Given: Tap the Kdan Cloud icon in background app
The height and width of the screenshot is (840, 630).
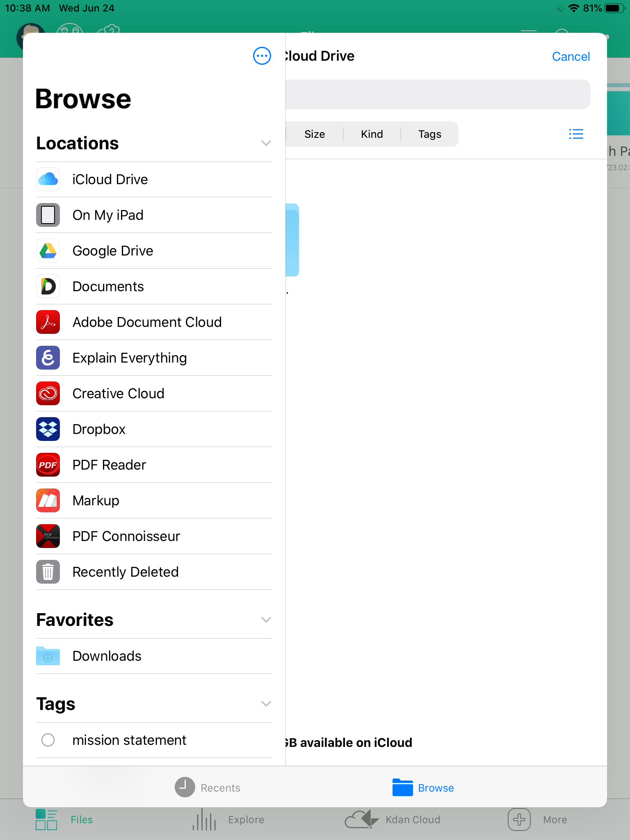Looking at the screenshot, I should click(361, 819).
